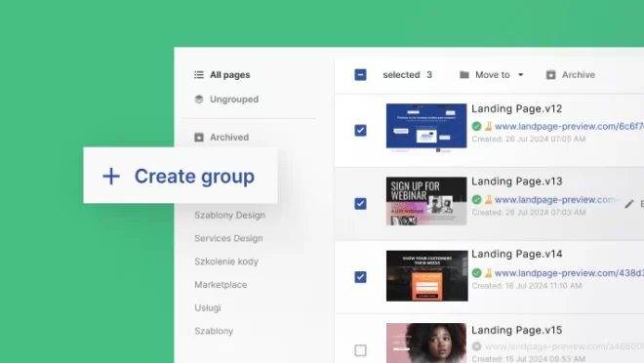Select the Szablony group
Screen dimensions: 644x363
click(x=214, y=331)
